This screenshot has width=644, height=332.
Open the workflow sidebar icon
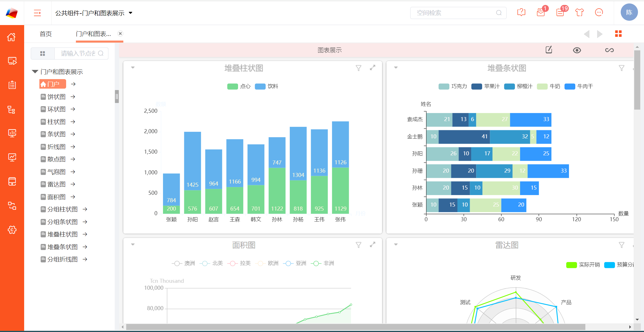pyautogui.click(x=12, y=206)
